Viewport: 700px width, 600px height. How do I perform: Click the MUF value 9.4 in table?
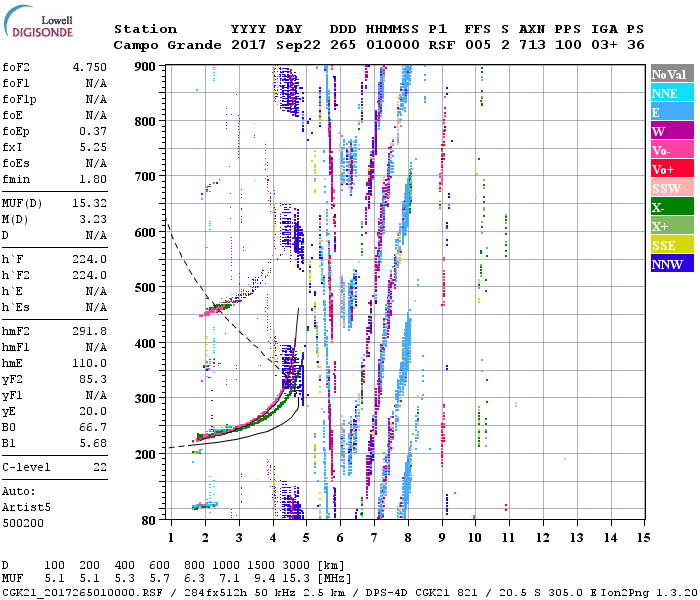point(265,579)
